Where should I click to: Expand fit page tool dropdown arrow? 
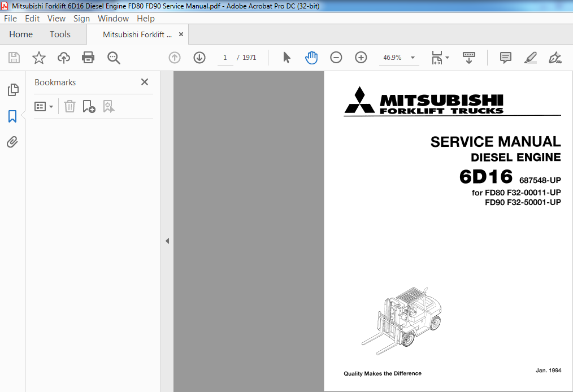tap(447, 58)
